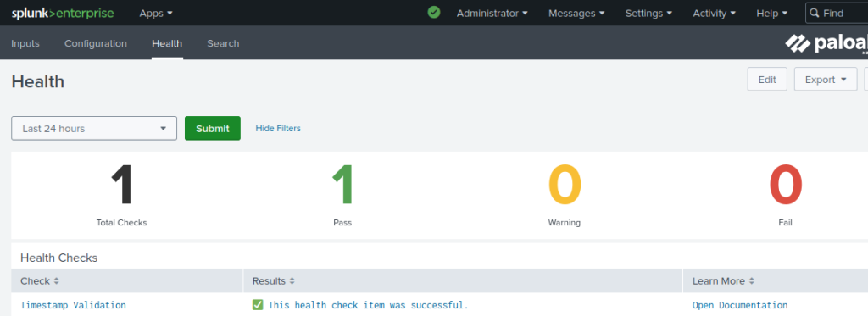868x316 pixels.
Task: Expand the Last 24 hours time picker
Action: tap(94, 129)
